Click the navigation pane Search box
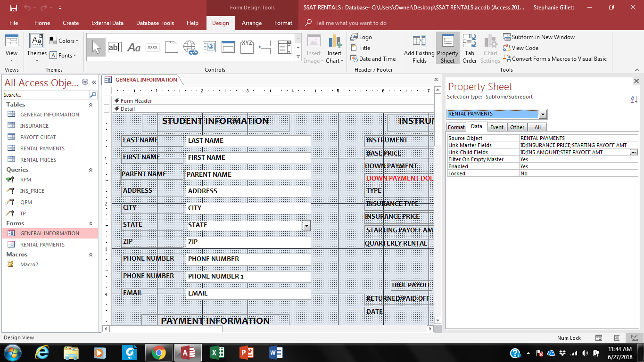The width and height of the screenshot is (644, 362). 46,95
